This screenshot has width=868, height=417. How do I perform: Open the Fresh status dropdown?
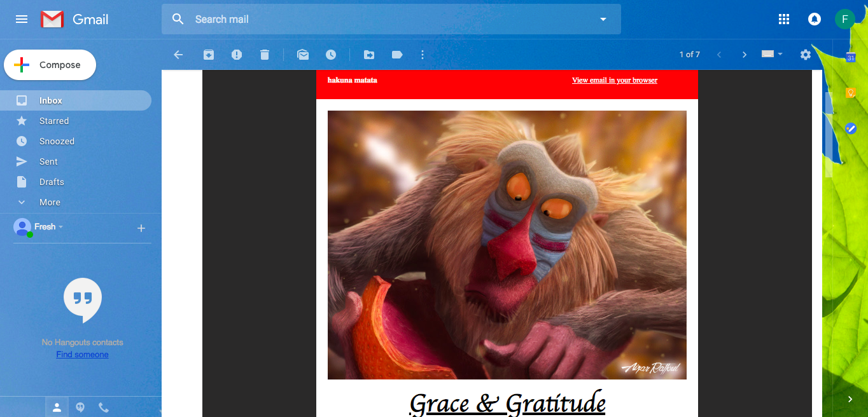49,227
